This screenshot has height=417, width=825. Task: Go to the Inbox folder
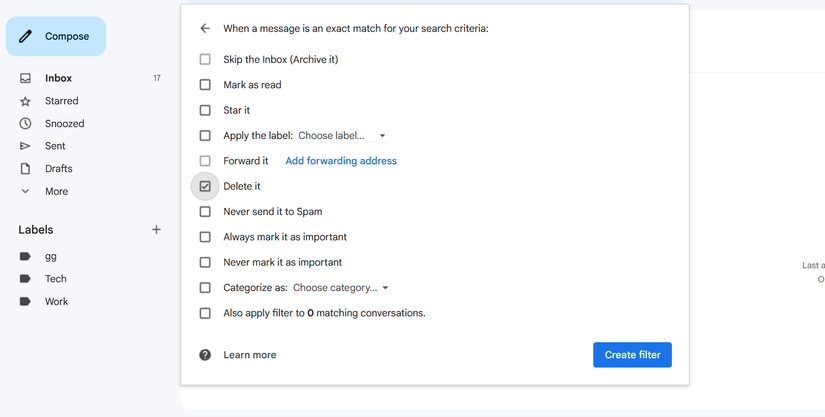(x=58, y=78)
